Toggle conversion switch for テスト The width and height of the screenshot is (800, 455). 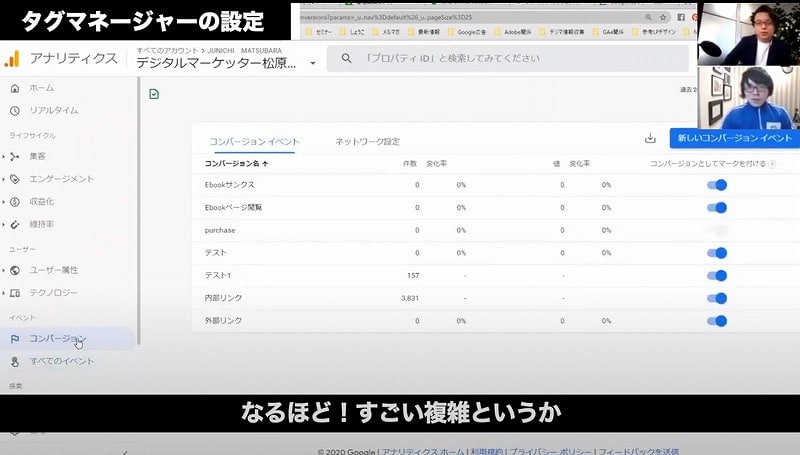(717, 253)
